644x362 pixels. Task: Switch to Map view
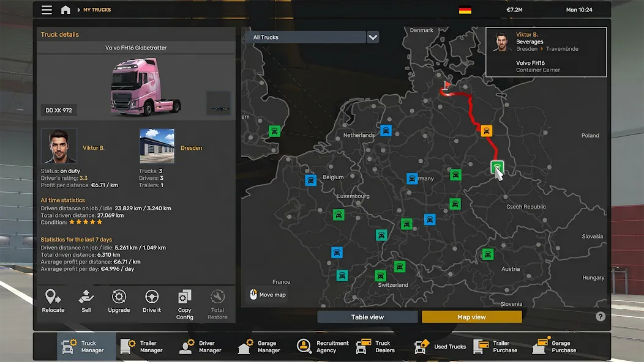point(471,317)
